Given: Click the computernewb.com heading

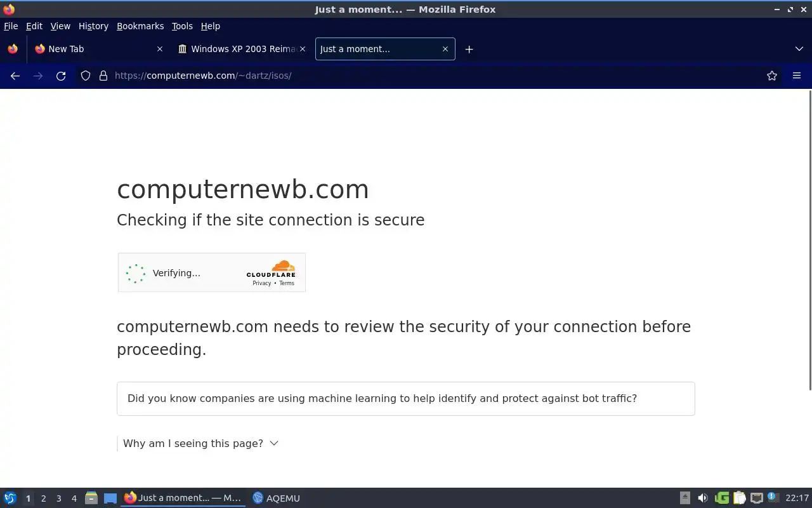Looking at the screenshot, I should coord(243,189).
